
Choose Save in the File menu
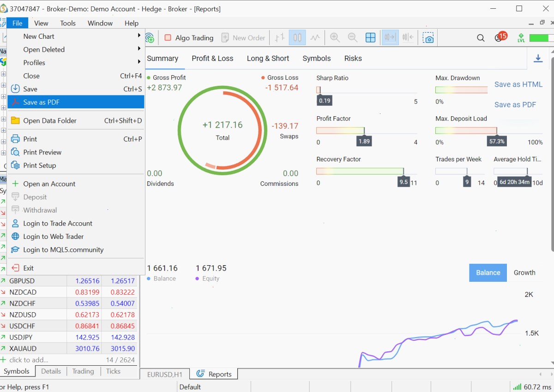(x=76, y=89)
